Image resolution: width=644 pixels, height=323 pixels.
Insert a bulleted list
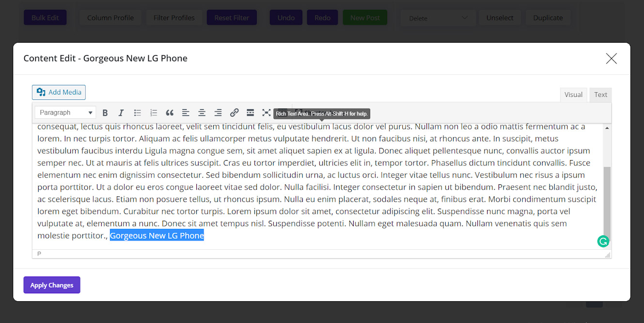pyautogui.click(x=138, y=113)
